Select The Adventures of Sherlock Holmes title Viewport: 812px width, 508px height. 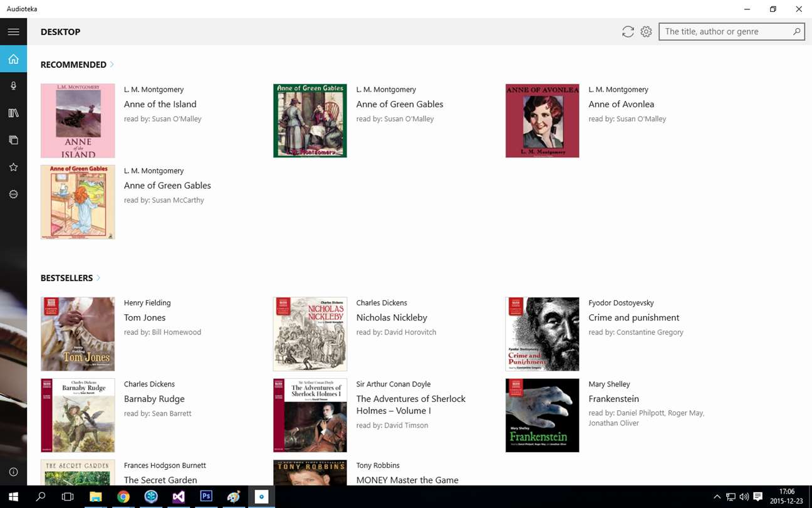pyautogui.click(x=411, y=405)
